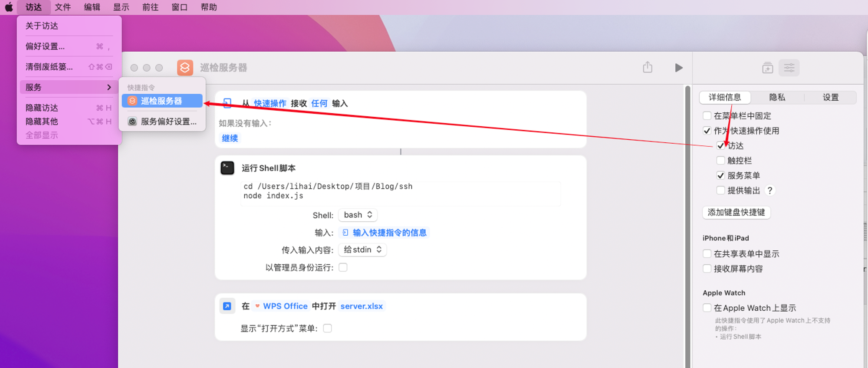Screen dimensions: 868x368
Task: Open the 访达 menu bar item
Action: [x=33, y=7]
